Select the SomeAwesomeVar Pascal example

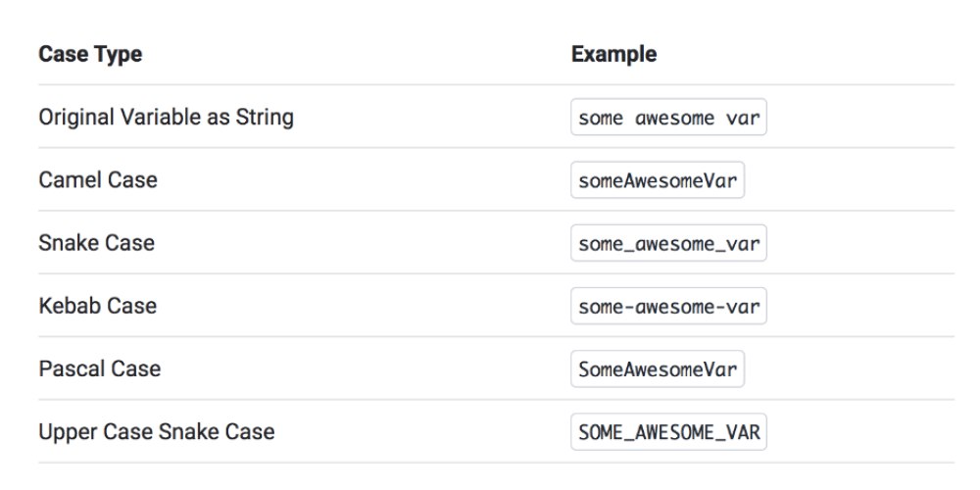point(658,368)
